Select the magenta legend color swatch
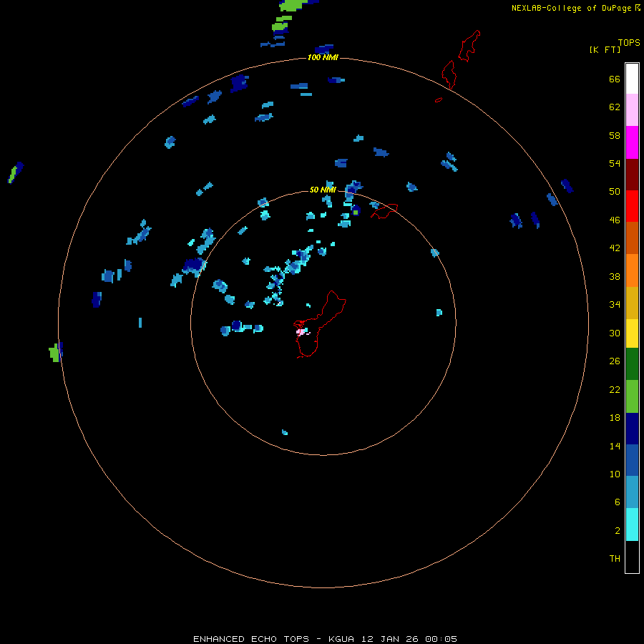The width and height of the screenshot is (644, 644). [x=632, y=142]
